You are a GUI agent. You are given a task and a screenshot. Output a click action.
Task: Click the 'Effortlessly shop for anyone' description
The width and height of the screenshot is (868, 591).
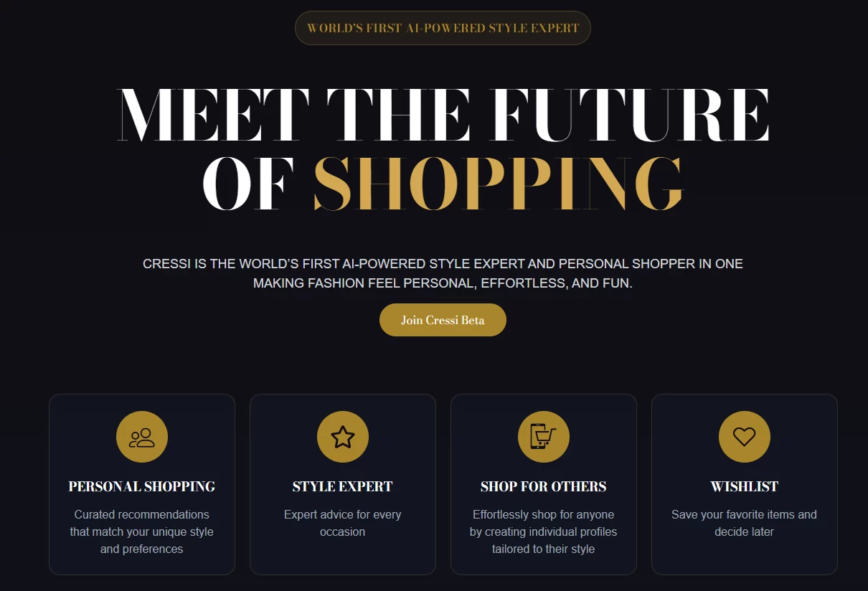(x=544, y=531)
